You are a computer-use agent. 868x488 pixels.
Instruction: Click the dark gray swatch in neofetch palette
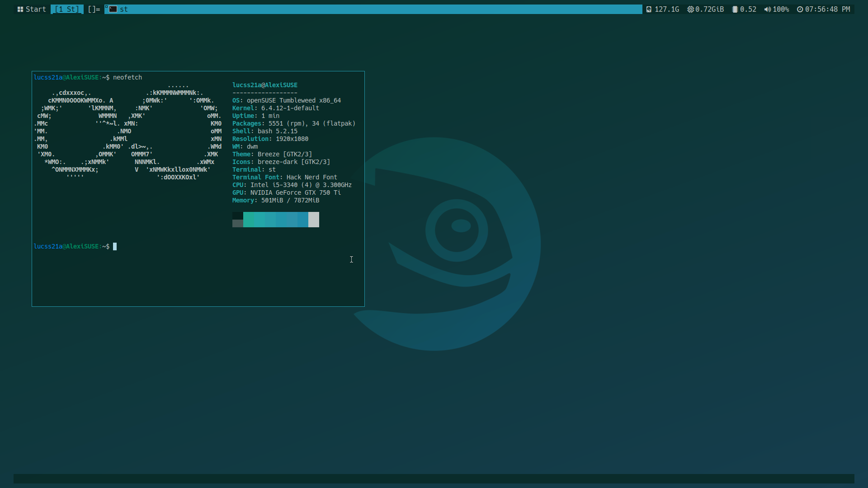tap(238, 223)
